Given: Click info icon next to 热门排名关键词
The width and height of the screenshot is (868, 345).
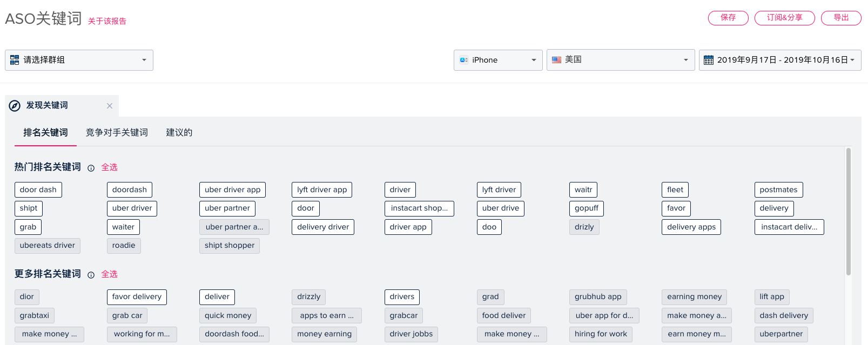Looking at the screenshot, I should 91,168.
